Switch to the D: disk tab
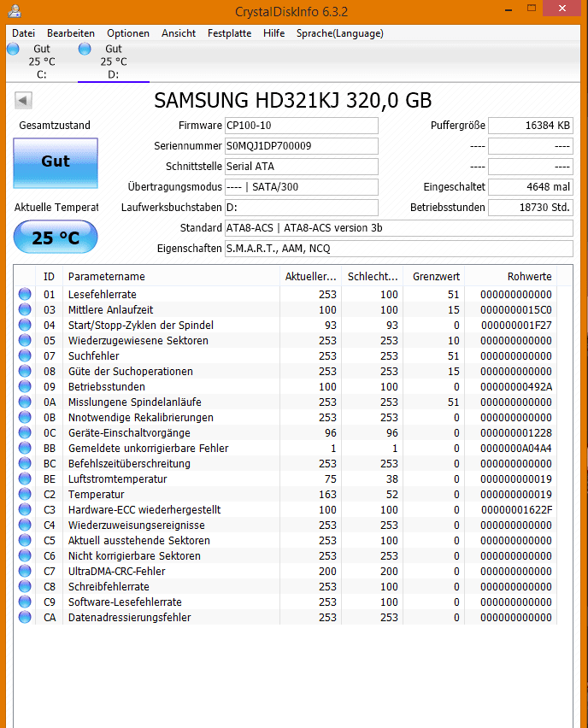This screenshot has width=588, height=728. 114,62
